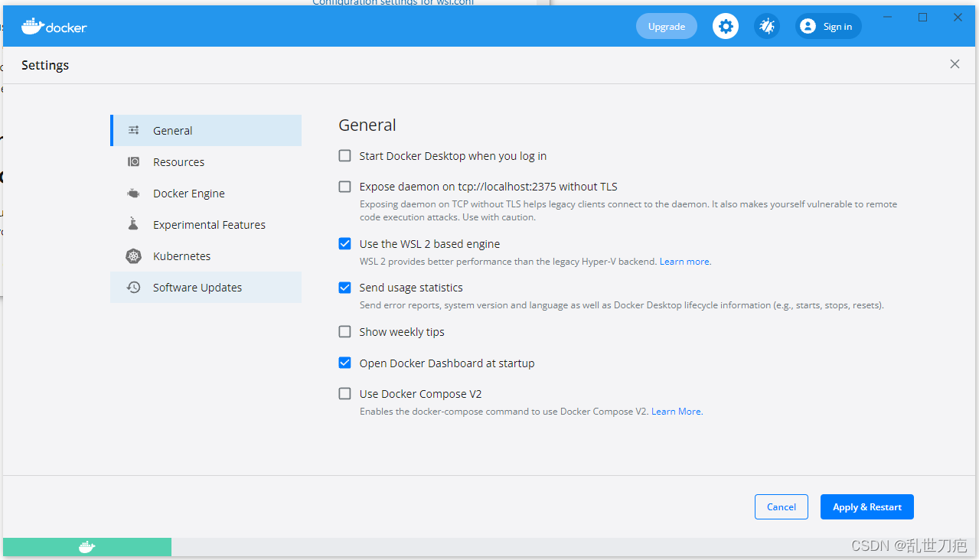979x560 pixels.
Task: Click the Settings title text
Action: pyautogui.click(x=45, y=65)
